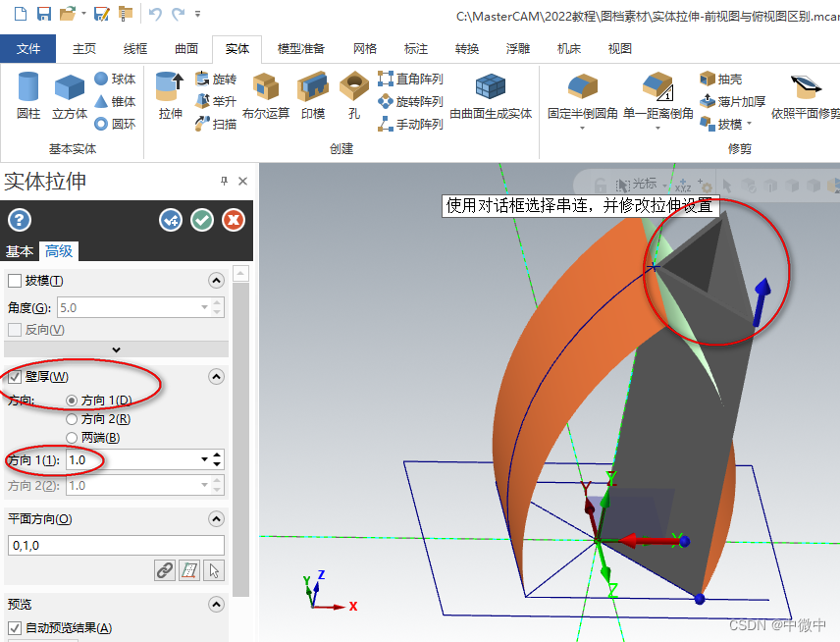
Task: Open the 方向 1(1) value dropdown
Action: pyautogui.click(x=204, y=459)
